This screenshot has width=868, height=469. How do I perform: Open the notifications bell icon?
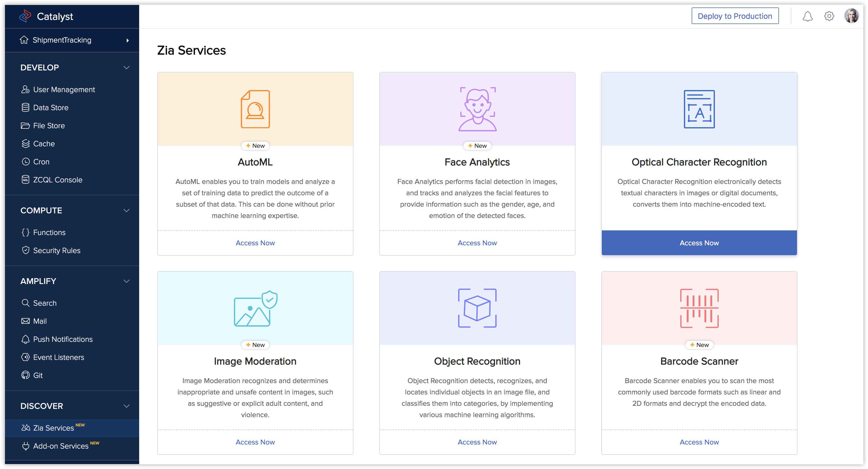pyautogui.click(x=807, y=16)
